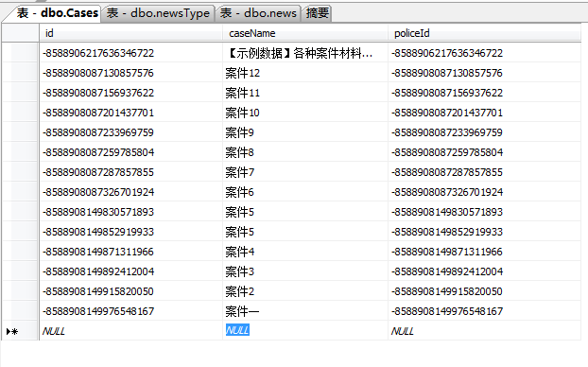Select the caseName column header
Image resolution: width=588 pixels, height=367 pixels.
click(x=305, y=33)
